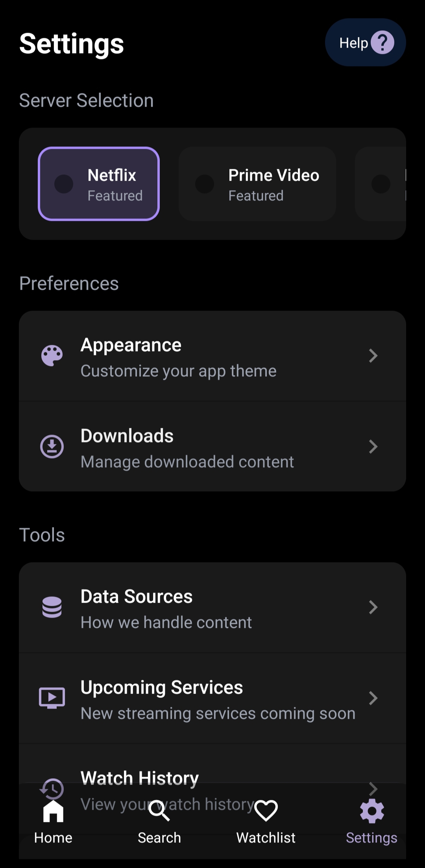Expand Appearance settings via its chevron

tap(373, 356)
